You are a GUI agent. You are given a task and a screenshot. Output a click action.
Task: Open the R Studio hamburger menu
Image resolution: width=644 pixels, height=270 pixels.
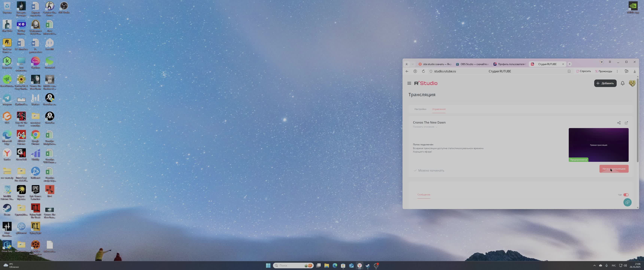click(x=409, y=83)
